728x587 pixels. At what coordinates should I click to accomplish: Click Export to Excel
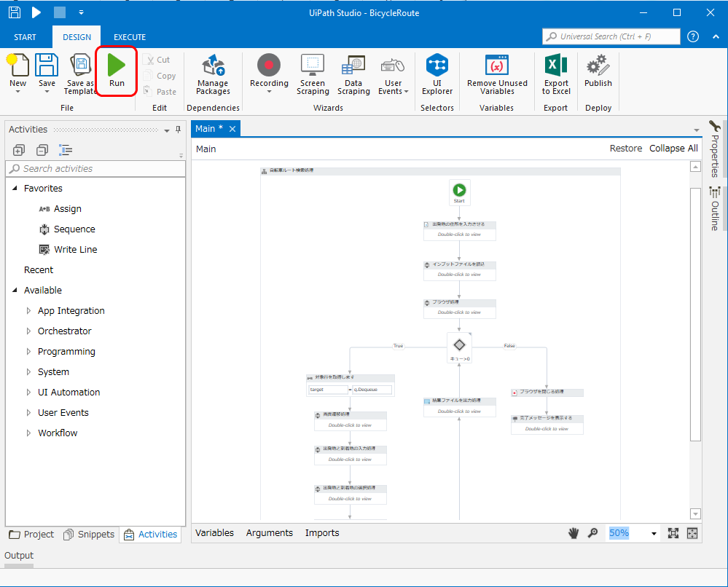(x=556, y=74)
